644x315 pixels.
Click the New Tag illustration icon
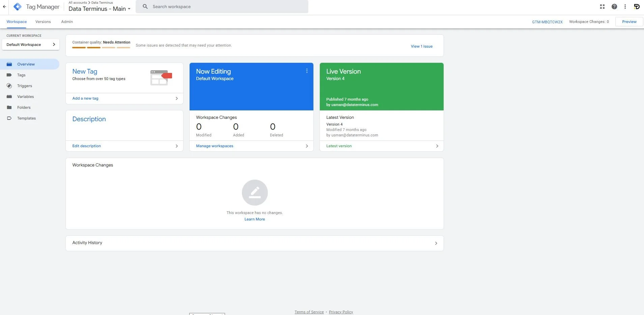161,78
